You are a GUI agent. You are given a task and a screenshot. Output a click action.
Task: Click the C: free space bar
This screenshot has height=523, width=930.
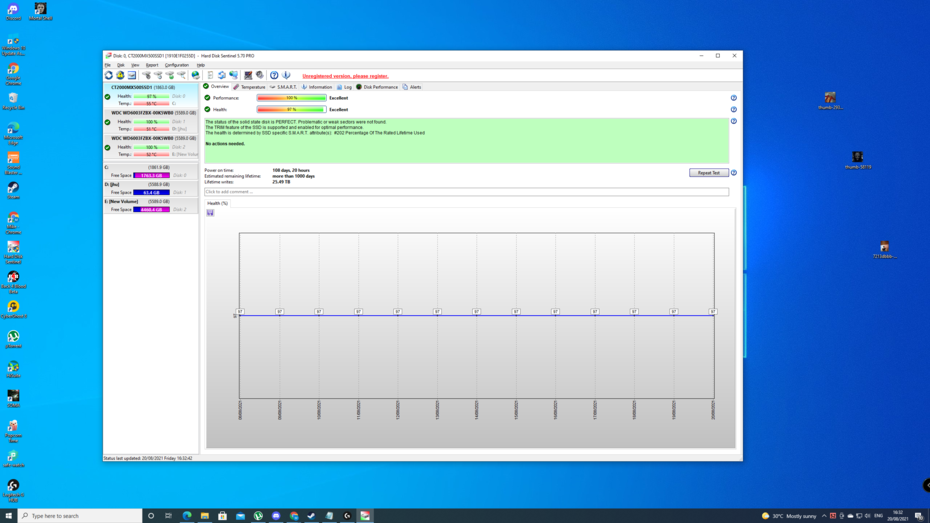click(x=151, y=176)
